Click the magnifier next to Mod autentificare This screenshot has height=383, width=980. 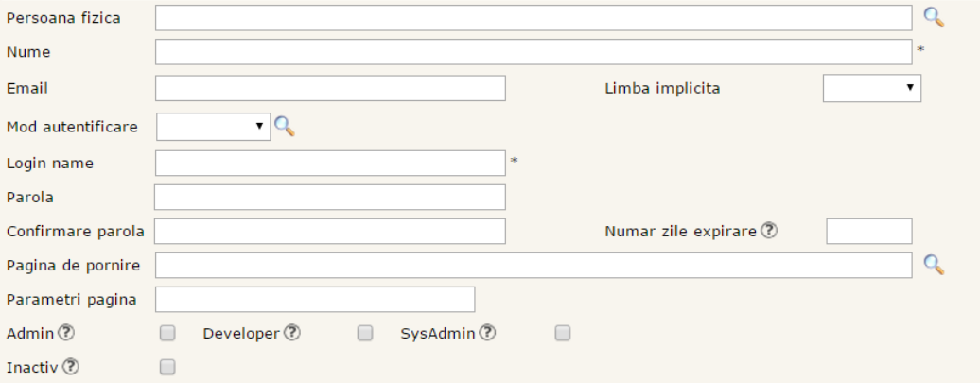click(x=284, y=126)
